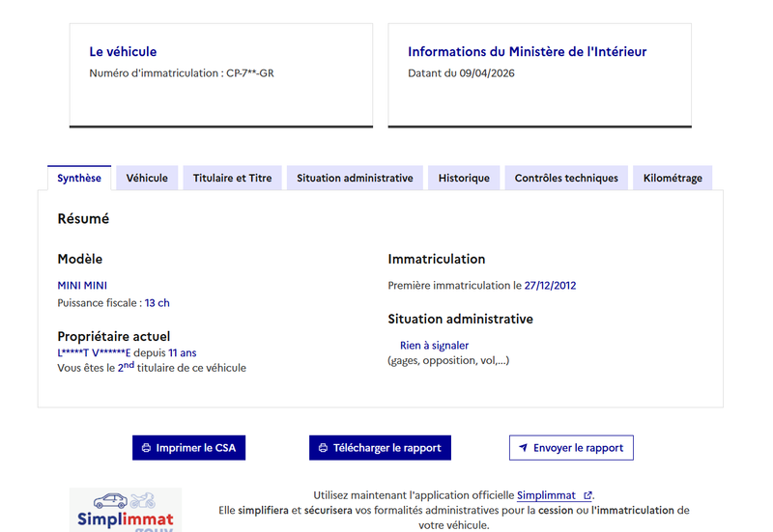Image resolution: width=773 pixels, height=532 pixels.
Task: Click the Simplimmat car and motorcycle logo
Action: [x=126, y=510]
